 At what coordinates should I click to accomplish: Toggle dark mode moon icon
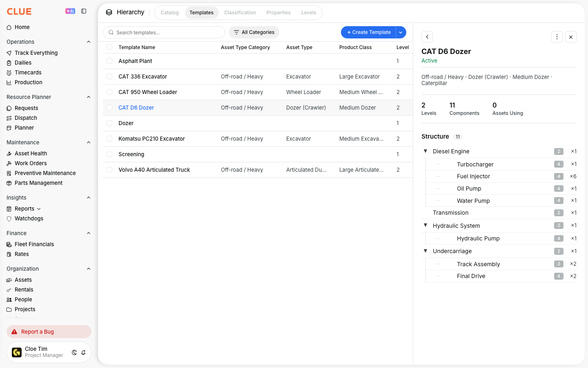pyautogui.click(x=74, y=352)
